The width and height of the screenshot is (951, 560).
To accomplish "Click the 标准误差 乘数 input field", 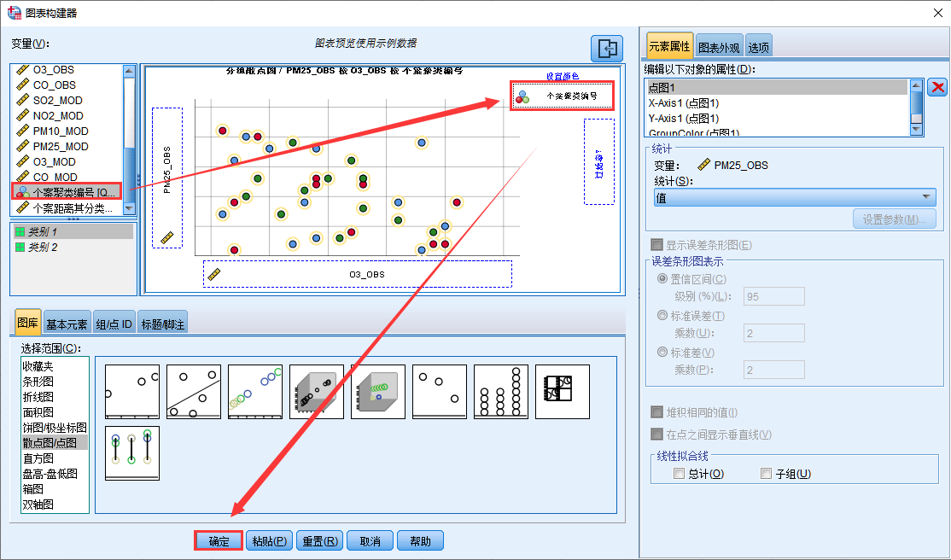I will click(774, 332).
